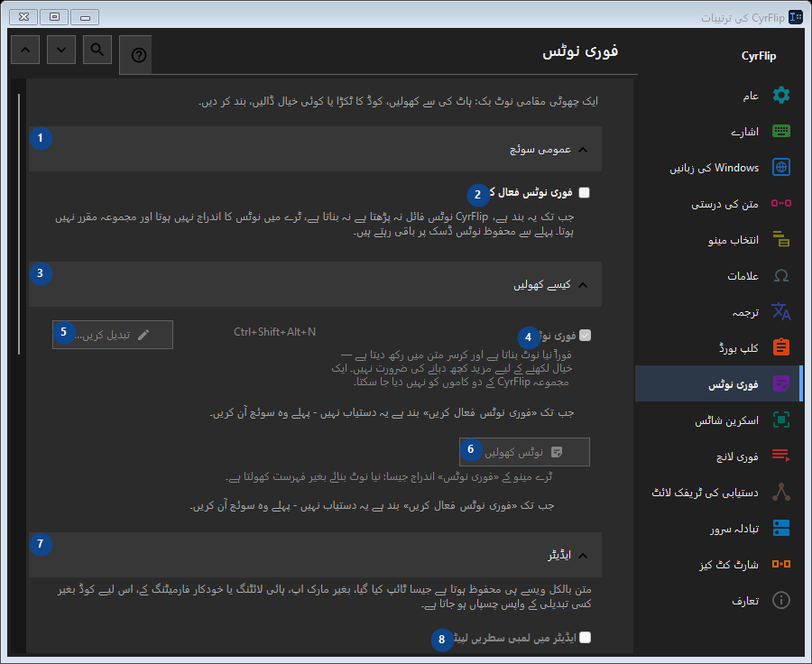Viewport: 812px width, 664px height.
Task: Select the علامات omega icon
Action: pyautogui.click(x=781, y=275)
